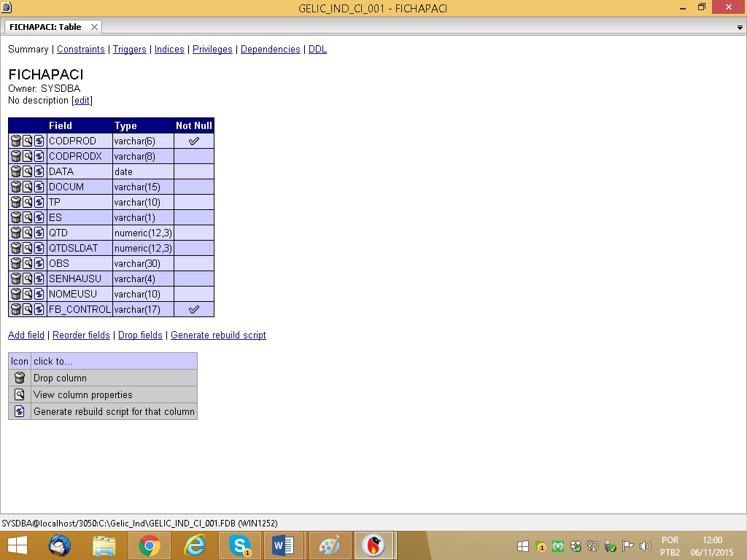Click drop column icon for DOCUM

16,187
